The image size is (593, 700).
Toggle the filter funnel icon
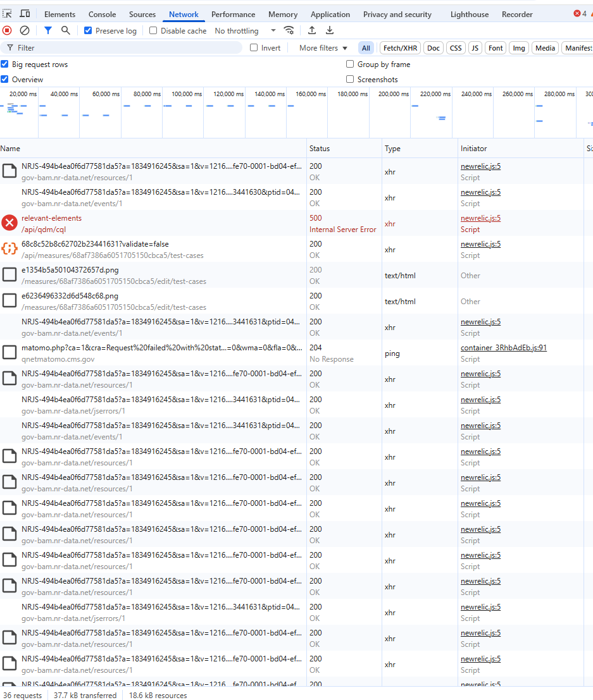pyautogui.click(x=48, y=30)
